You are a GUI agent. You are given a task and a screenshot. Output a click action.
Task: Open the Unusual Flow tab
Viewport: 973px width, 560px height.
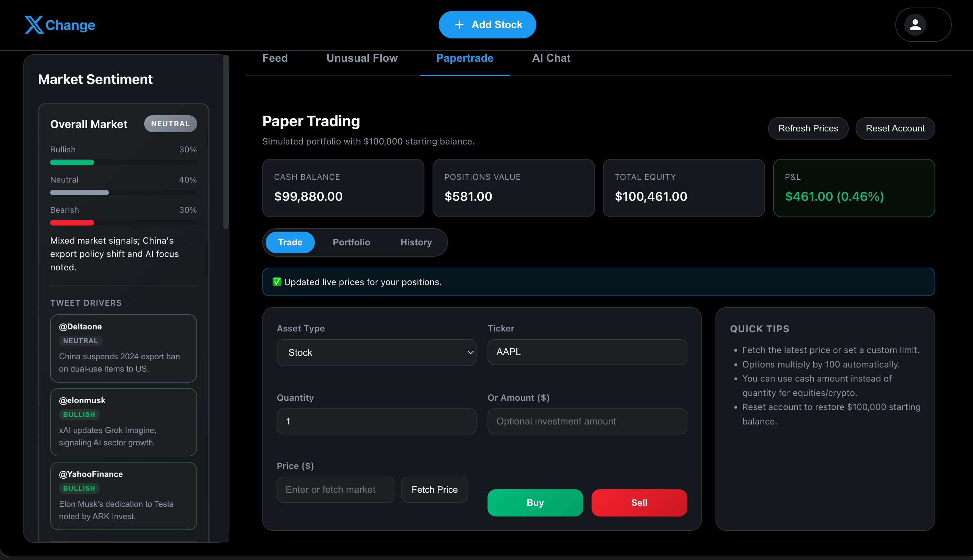click(x=362, y=58)
